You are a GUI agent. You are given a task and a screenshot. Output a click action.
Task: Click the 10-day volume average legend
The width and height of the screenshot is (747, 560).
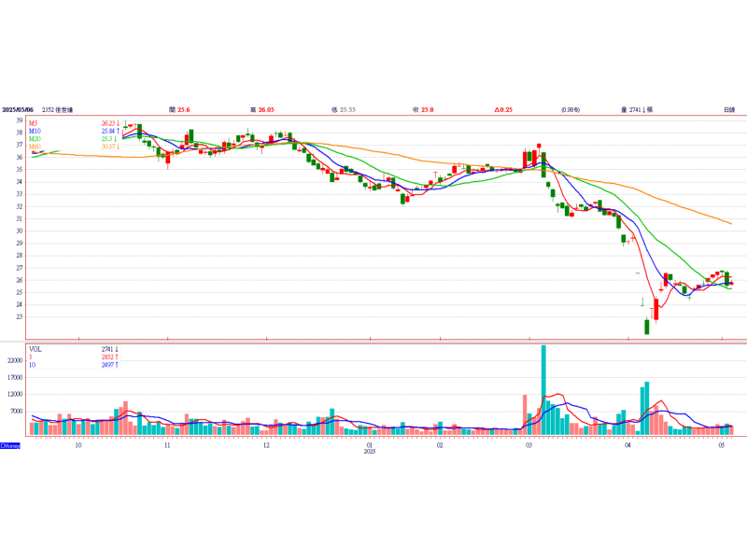click(32, 365)
